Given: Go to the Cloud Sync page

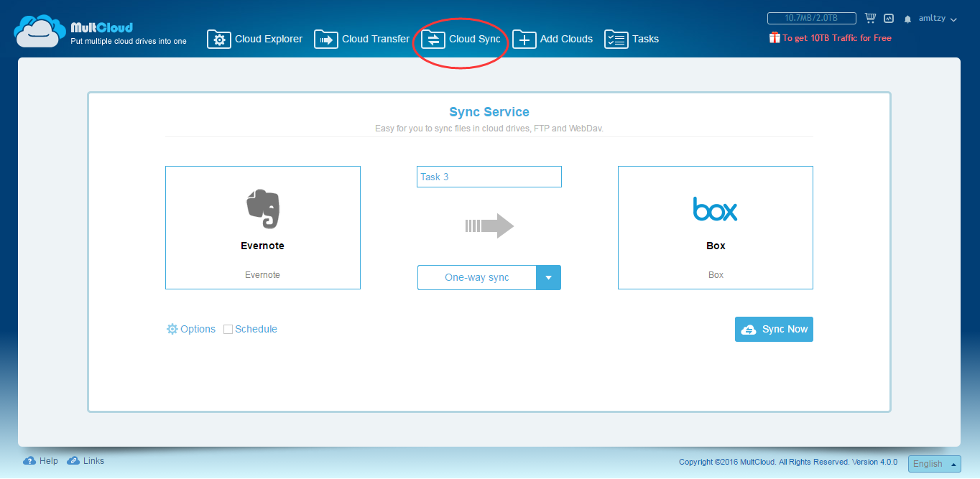Looking at the screenshot, I should tap(461, 39).
